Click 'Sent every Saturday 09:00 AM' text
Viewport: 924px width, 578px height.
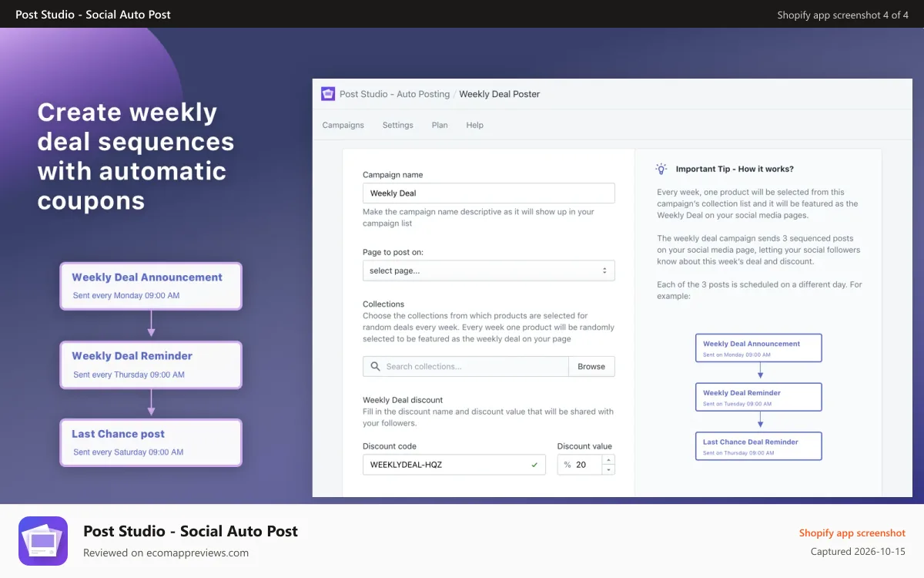point(129,452)
